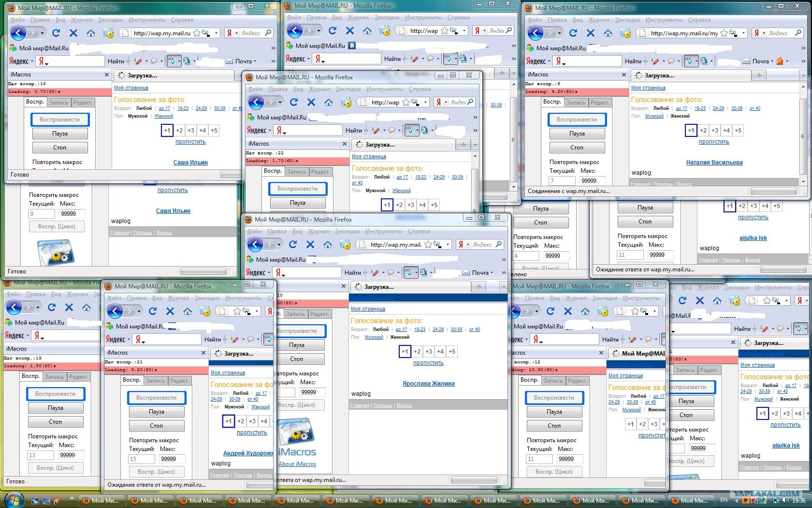
Task: Open search engine dropdown in step 6 window
Action: click(x=764, y=33)
